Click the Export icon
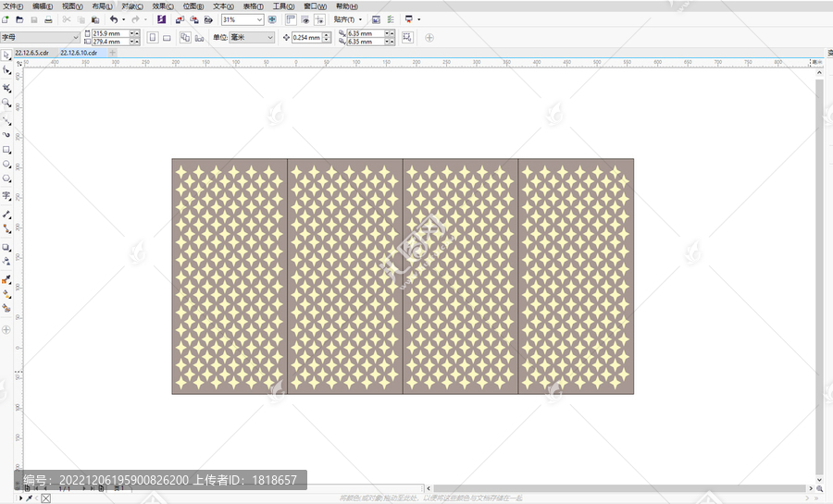833x504 pixels. pos(194,19)
